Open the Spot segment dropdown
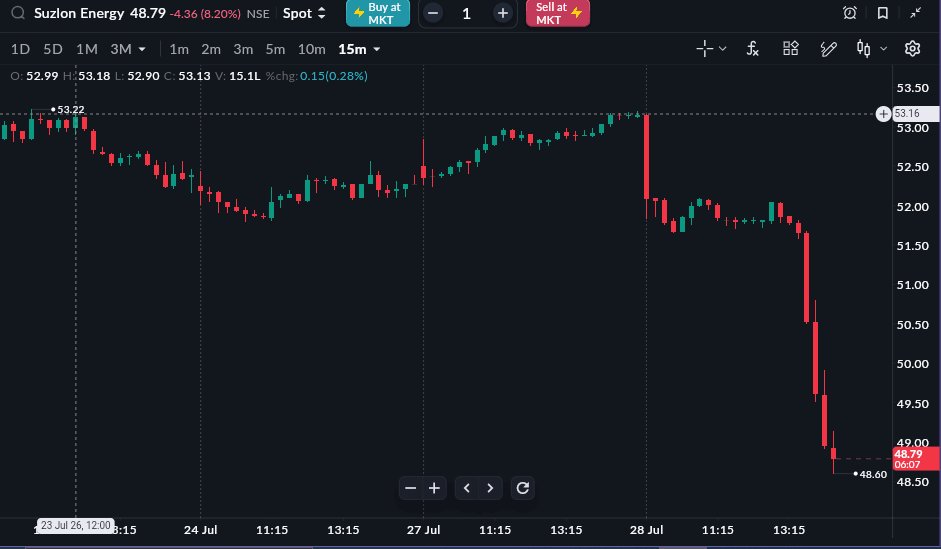 [304, 13]
